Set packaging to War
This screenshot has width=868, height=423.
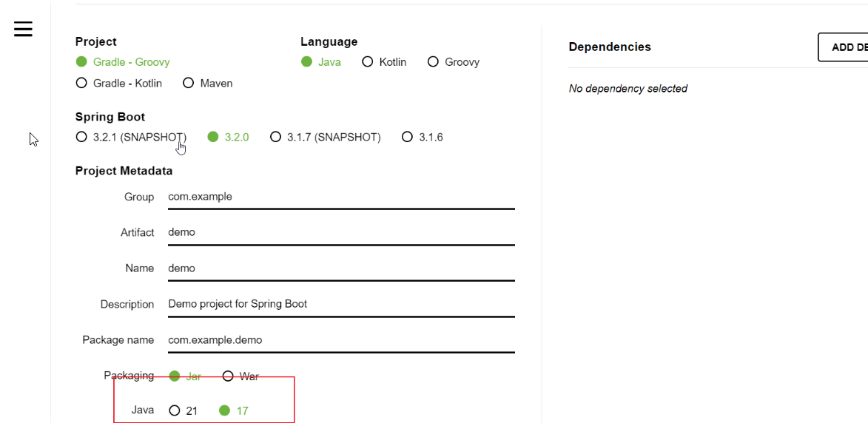[240, 376]
